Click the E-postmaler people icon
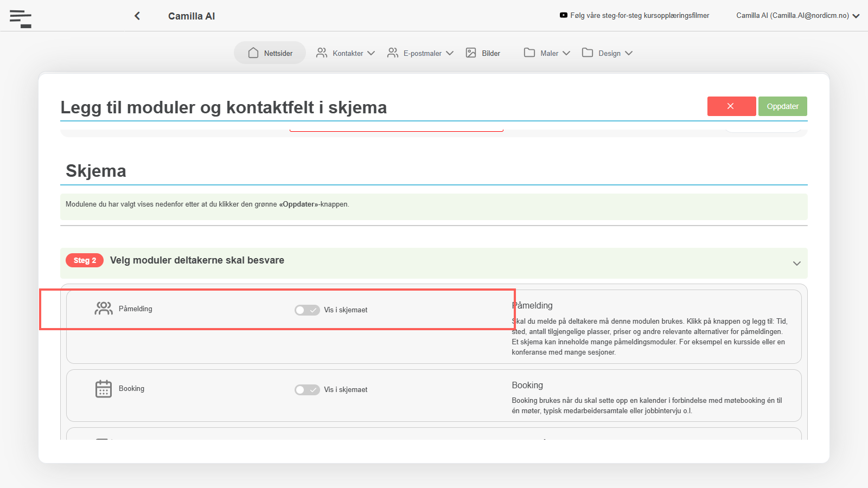 [x=393, y=53]
